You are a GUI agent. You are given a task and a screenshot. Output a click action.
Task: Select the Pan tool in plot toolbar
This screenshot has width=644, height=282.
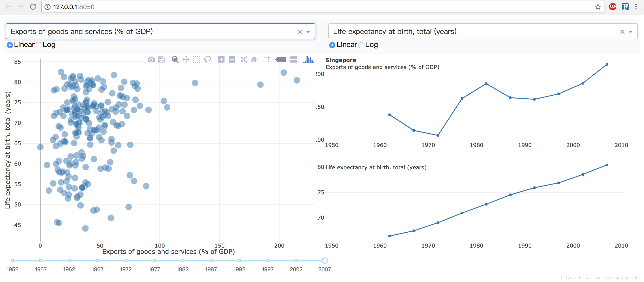pyautogui.click(x=186, y=59)
